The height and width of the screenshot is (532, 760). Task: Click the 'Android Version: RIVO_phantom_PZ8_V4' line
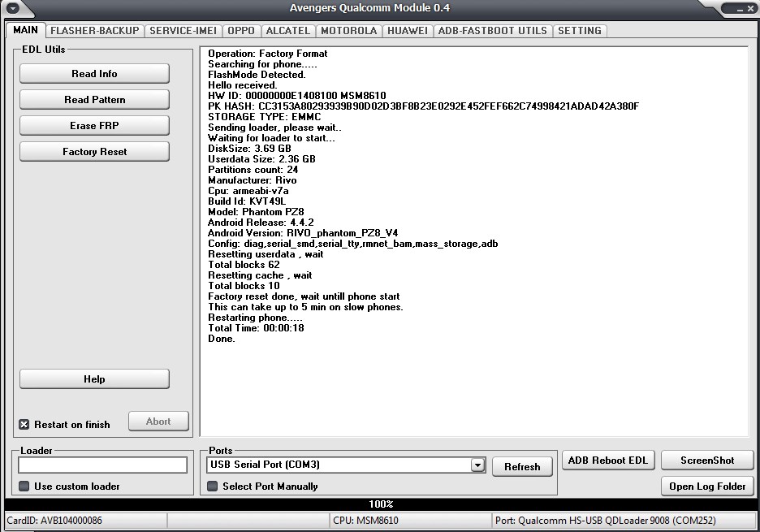[303, 233]
